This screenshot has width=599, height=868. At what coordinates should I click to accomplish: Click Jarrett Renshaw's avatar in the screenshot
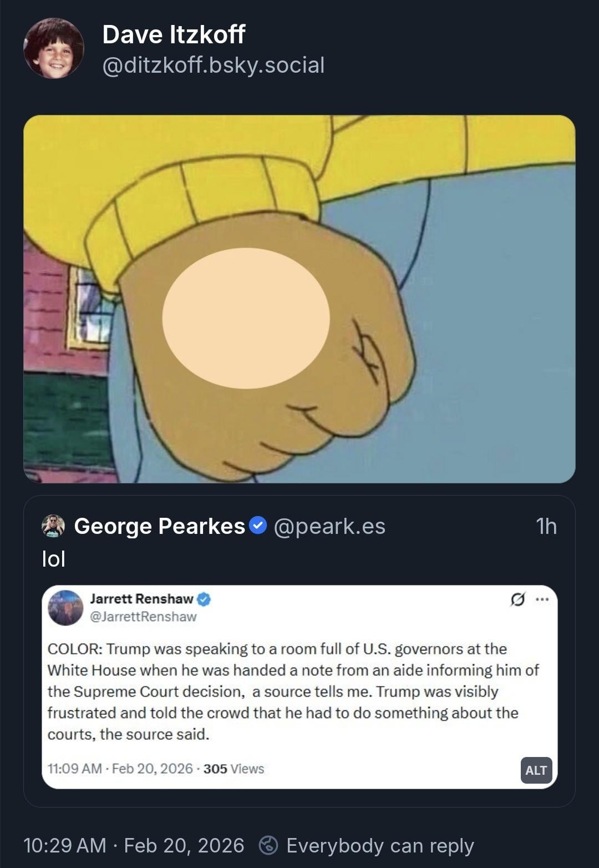(65, 608)
